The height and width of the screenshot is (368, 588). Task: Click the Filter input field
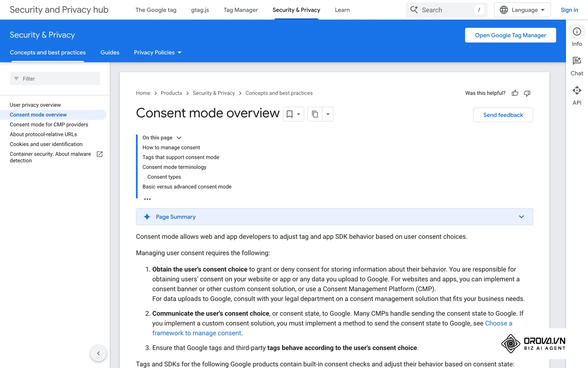coord(55,79)
